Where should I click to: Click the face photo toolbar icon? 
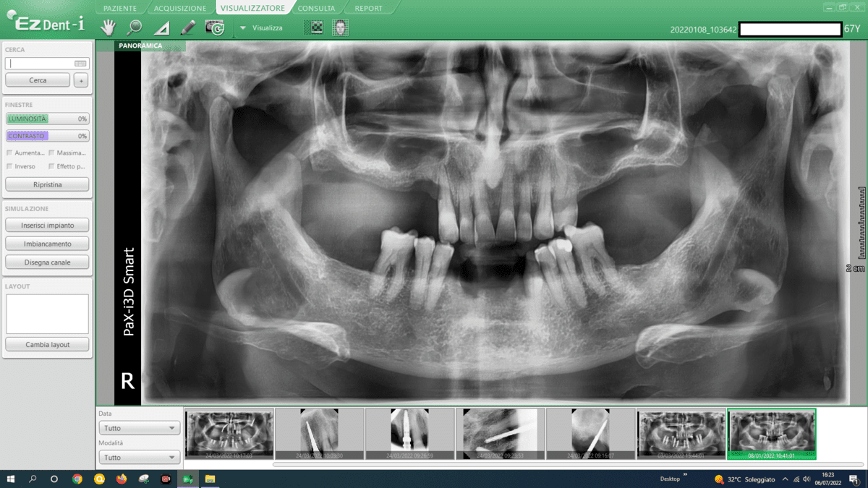[340, 28]
